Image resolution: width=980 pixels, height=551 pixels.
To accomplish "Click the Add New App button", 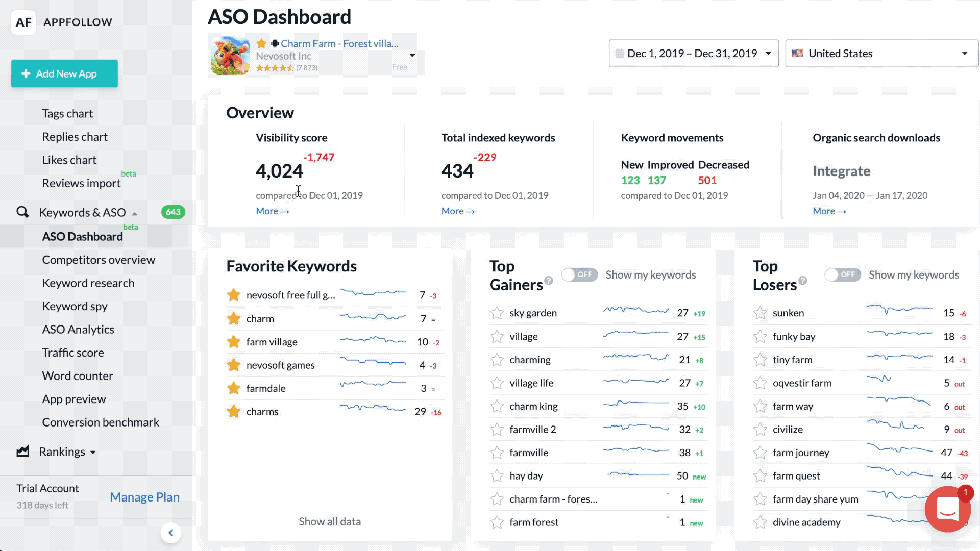I will (64, 73).
